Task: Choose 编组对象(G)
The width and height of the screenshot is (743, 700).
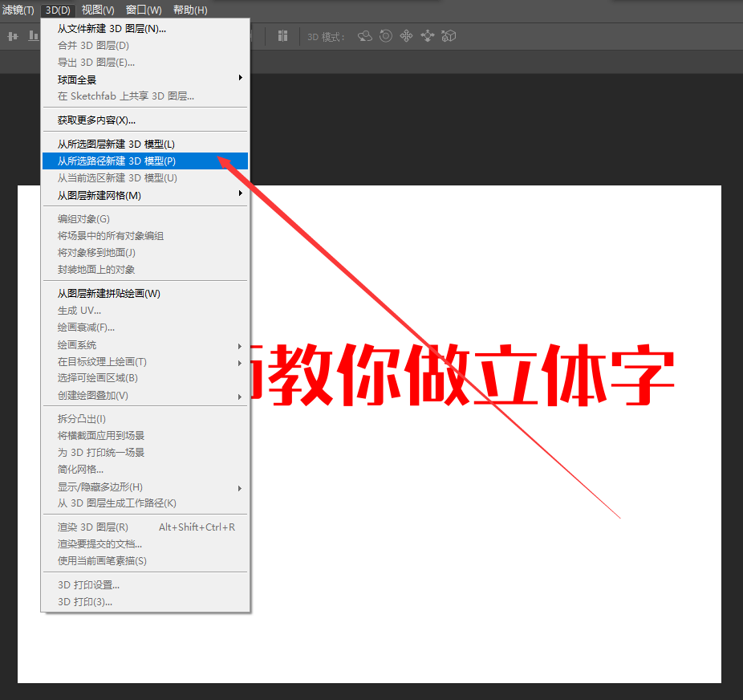Action: coord(145,219)
